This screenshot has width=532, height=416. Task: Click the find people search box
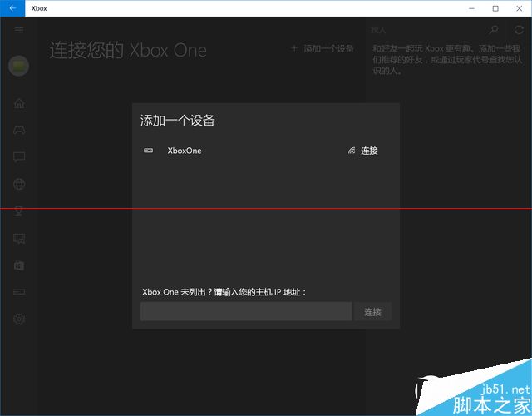tap(424, 30)
